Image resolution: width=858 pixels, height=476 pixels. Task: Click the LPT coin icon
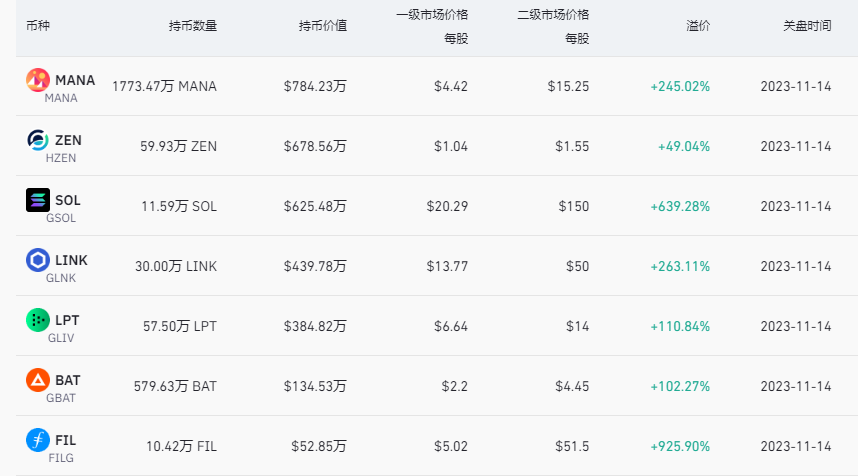[37, 320]
